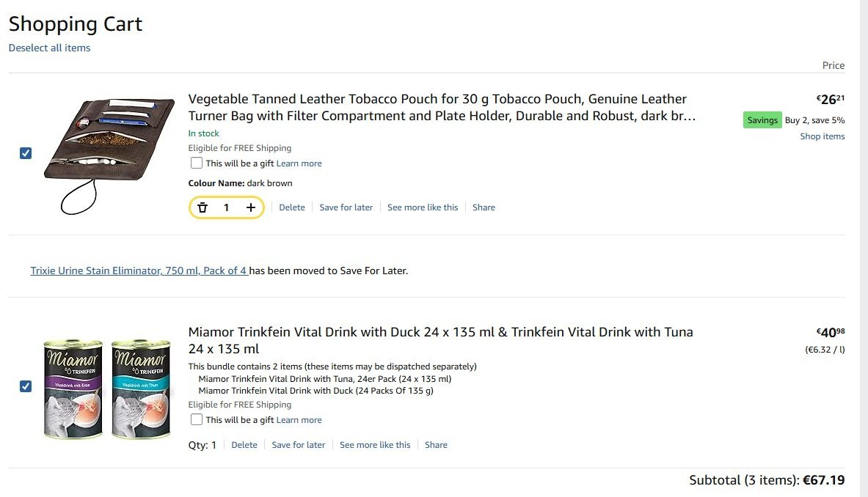
Task: Increase tobacco pouch quantity with plus icon
Action: click(x=251, y=208)
